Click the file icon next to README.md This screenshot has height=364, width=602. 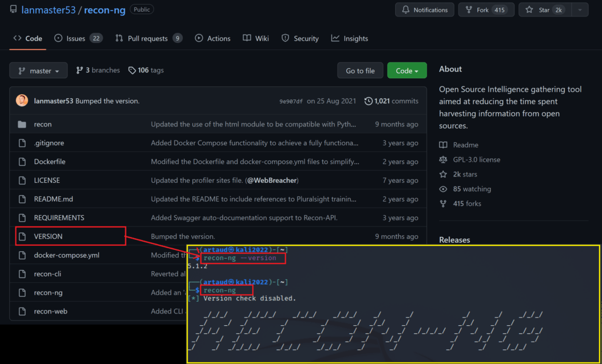tap(22, 199)
